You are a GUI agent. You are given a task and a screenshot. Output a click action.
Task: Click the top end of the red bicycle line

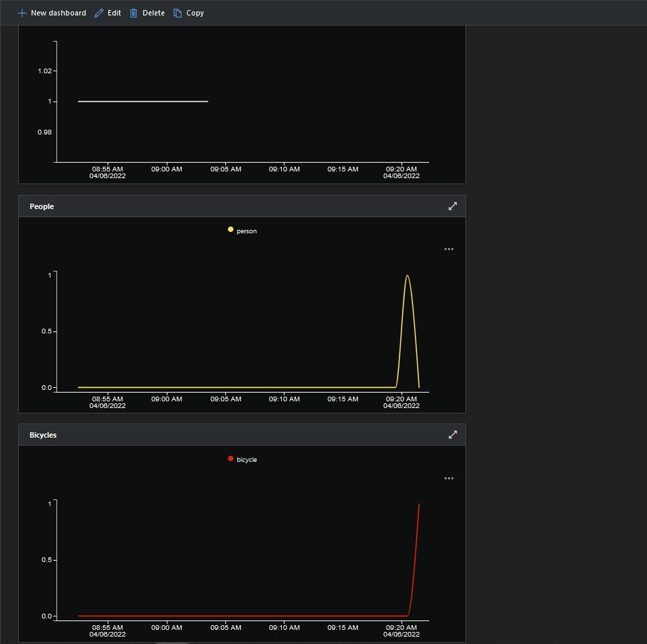tap(419, 504)
